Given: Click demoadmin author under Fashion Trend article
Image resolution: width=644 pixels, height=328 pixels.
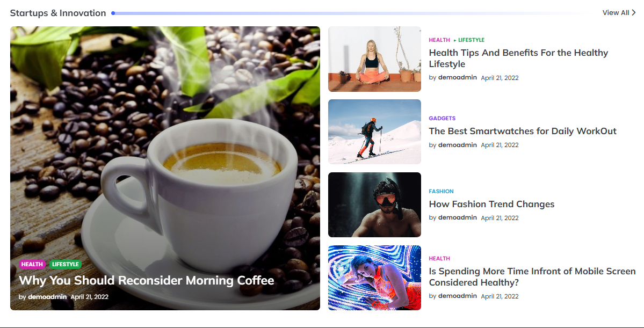Looking at the screenshot, I should pyautogui.click(x=458, y=217).
